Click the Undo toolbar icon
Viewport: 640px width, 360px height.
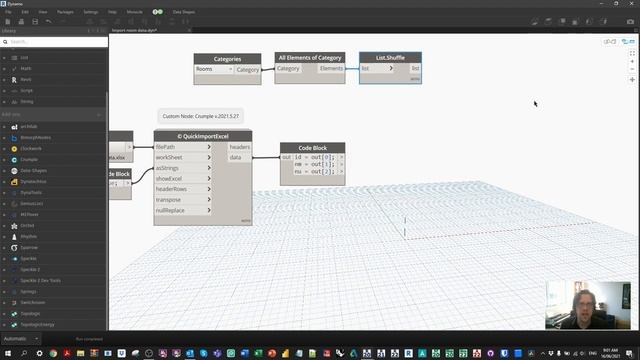coord(49,22)
